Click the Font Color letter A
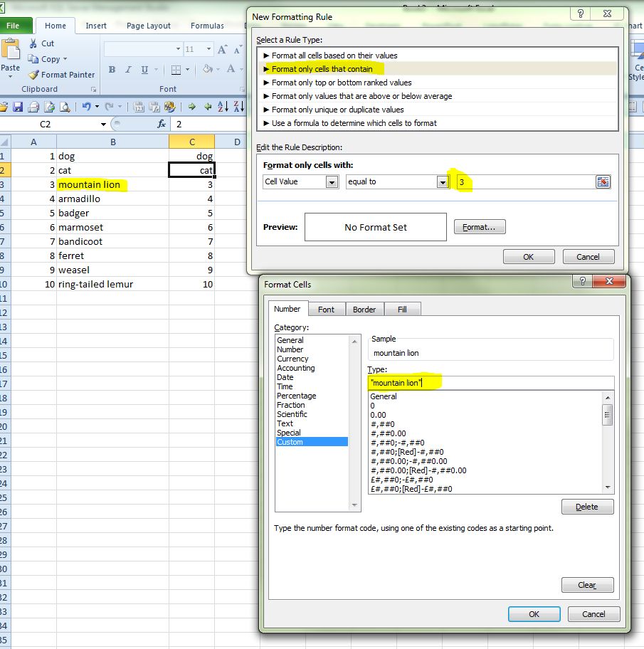 (231, 69)
